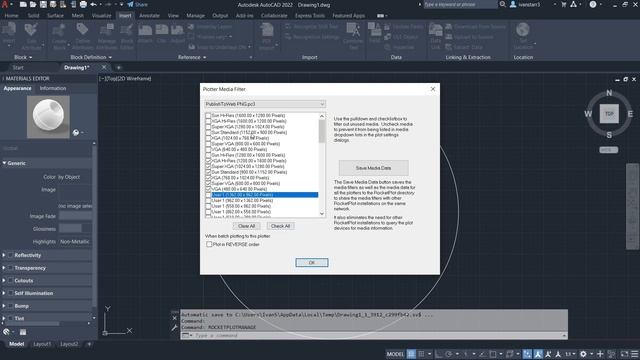Expand the Self Illumination section arrow
Screen dimensions: 640x360
(x=4, y=293)
